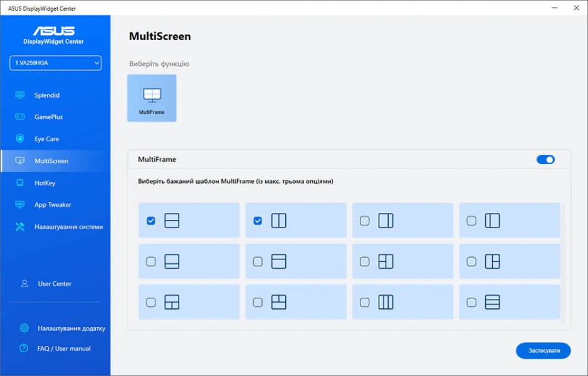
Task: Click the Eye Care shield icon
Action: click(20, 138)
